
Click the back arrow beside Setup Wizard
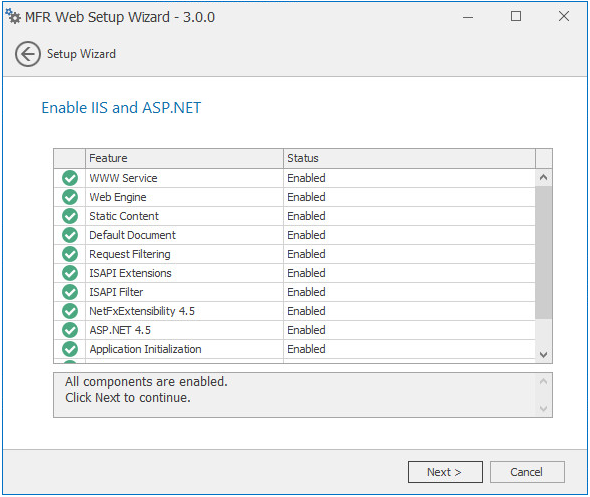pyautogui.click(x=28, y=54)
